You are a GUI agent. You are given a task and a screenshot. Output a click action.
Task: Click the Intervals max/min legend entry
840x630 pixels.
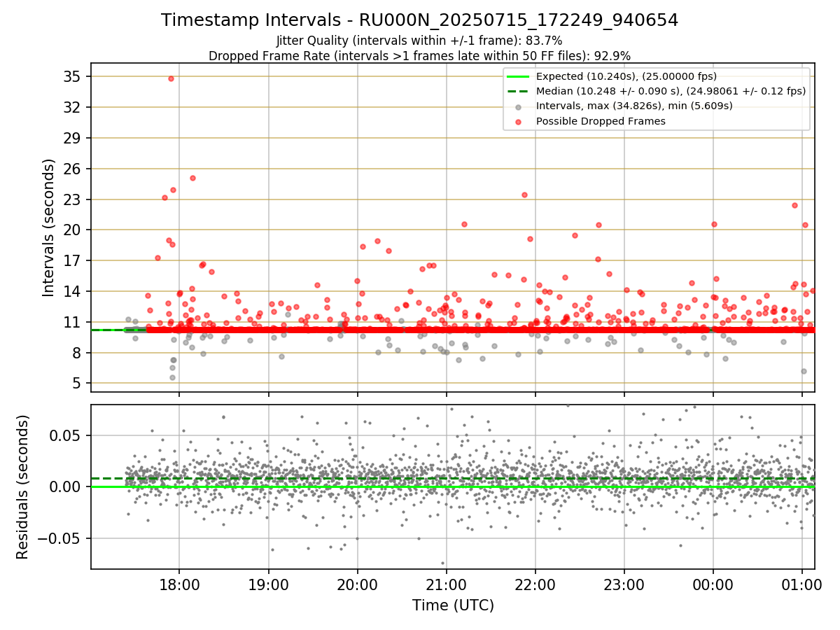pyautogui.click(x=634, y=106)
